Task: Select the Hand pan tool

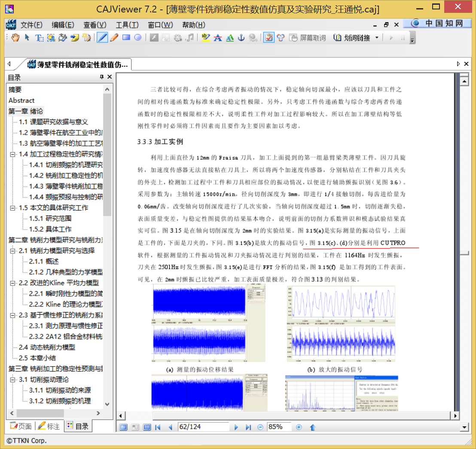Action: [15, 38]
